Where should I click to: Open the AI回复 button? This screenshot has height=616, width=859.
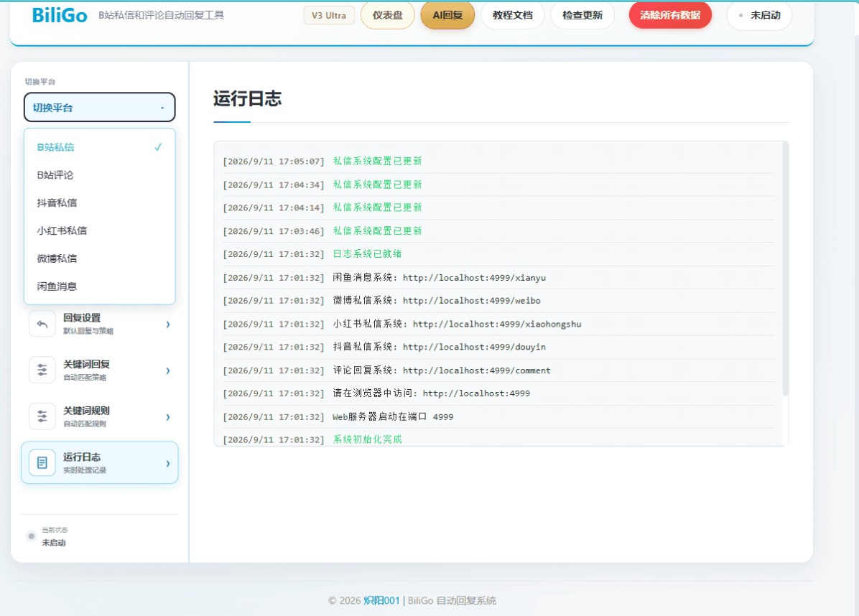tap(447, 15)
